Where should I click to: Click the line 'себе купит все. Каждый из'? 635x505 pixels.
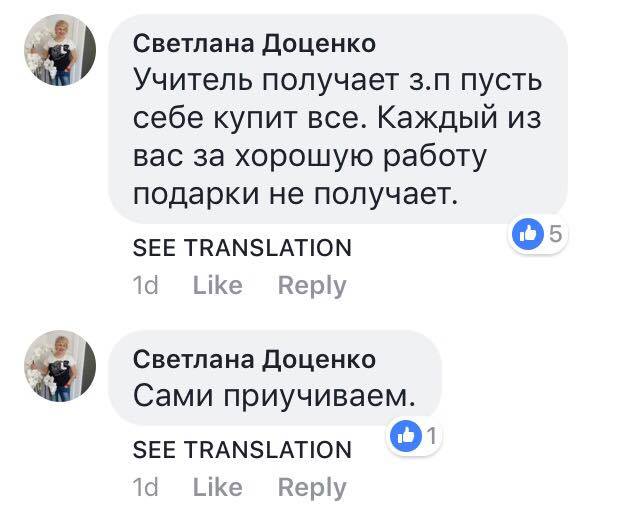[x=325, y=120]
